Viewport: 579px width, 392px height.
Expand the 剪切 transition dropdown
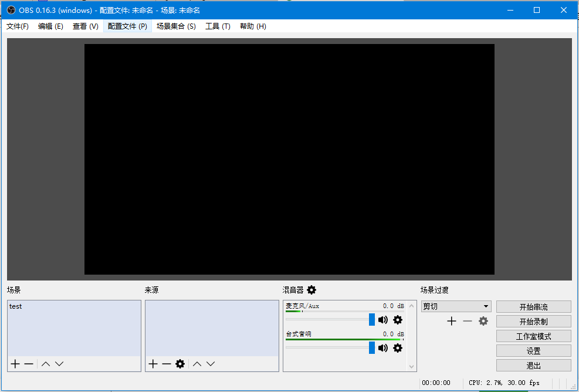click(x=486, y=306)
